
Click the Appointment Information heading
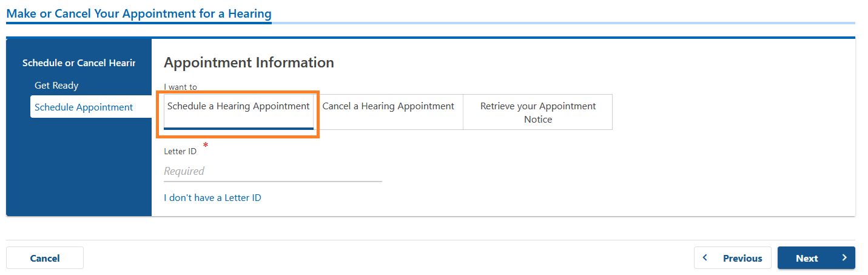[249, 63]
